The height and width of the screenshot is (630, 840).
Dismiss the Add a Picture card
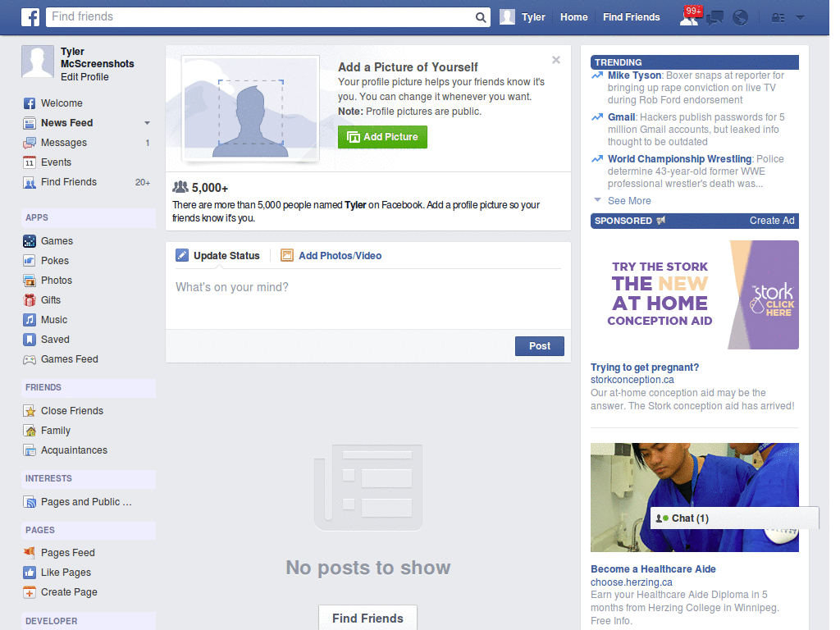pyautogui.click(x=556, y=60)
